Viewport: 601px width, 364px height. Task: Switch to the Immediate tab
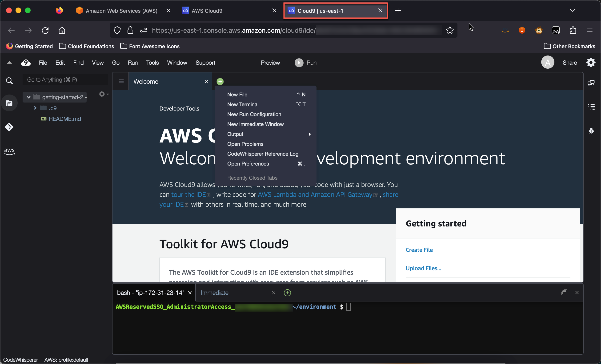pos(214,293)
